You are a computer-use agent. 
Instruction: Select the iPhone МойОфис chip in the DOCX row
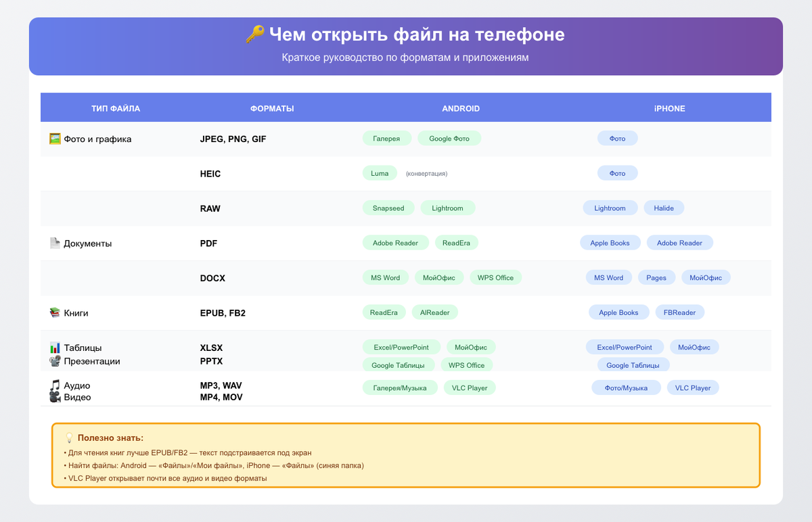[x=706, y=278]
